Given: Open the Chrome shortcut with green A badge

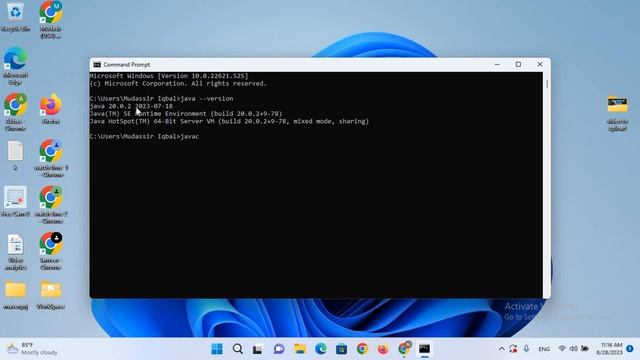Looking at the screenshot, I should point(16,111).
